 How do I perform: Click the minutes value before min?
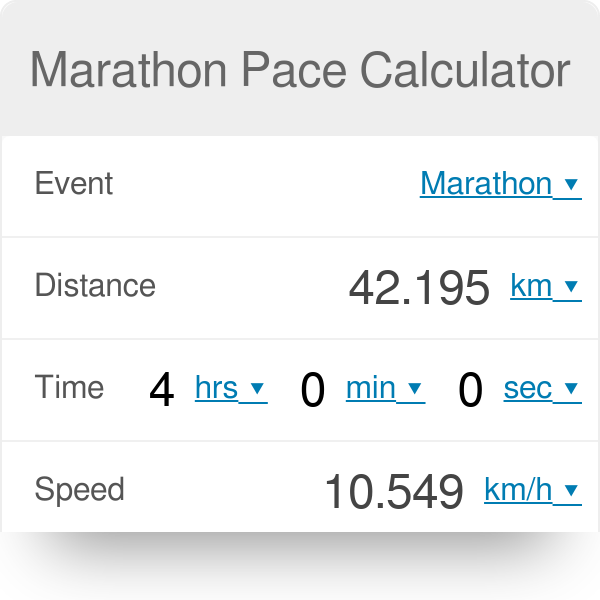[313, 390]
